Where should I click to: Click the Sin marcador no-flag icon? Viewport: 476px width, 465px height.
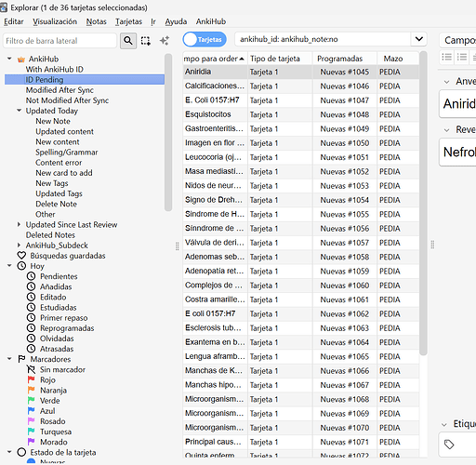tap(32, 369)
